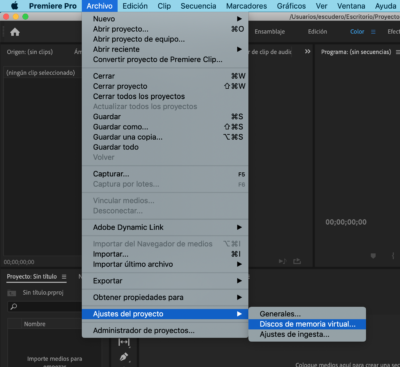Viewport: 400px width, 367px height.
Task: Open the Apple menu
Action: pyautogui.click(x=15, y=6)
